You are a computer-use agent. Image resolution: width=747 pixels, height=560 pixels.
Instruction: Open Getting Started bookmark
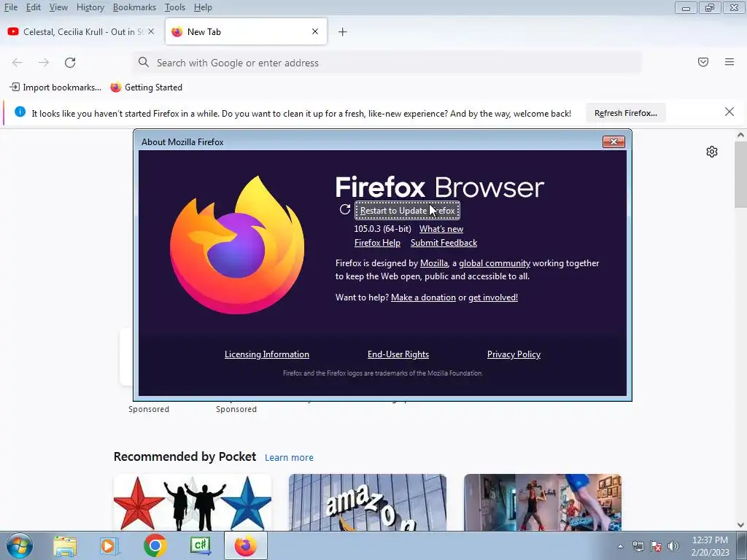pyautogui.click(x=146, y=87)
